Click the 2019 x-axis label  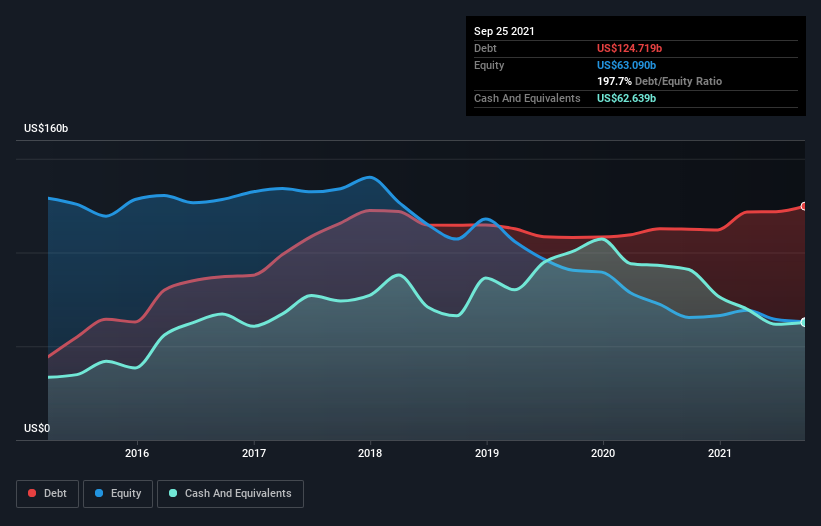[487, 453]
